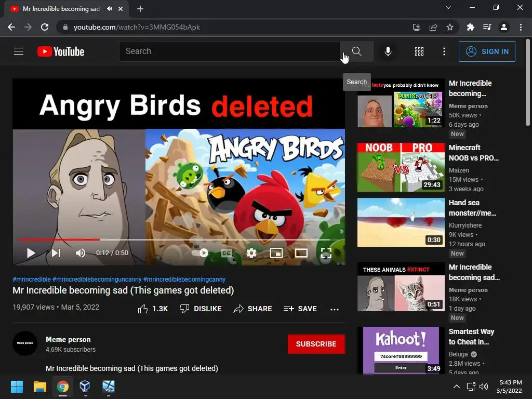Open the Minecraft NOOB vs PRO title

point(474,153)
